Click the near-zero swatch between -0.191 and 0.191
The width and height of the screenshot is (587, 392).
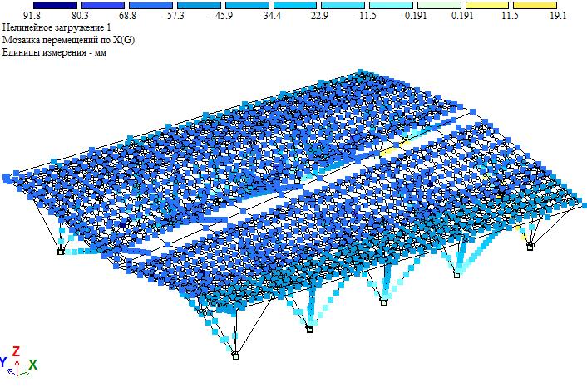click(x=439, y=5)
